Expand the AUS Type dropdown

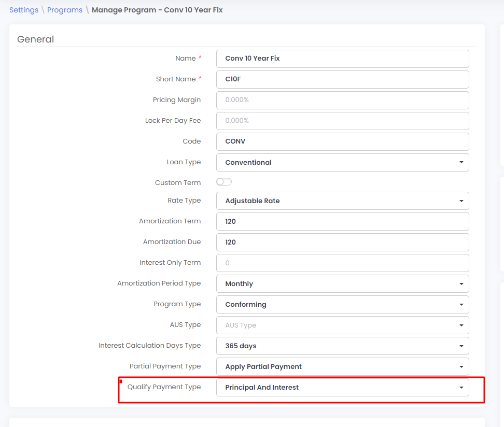[x=342, y=325]
